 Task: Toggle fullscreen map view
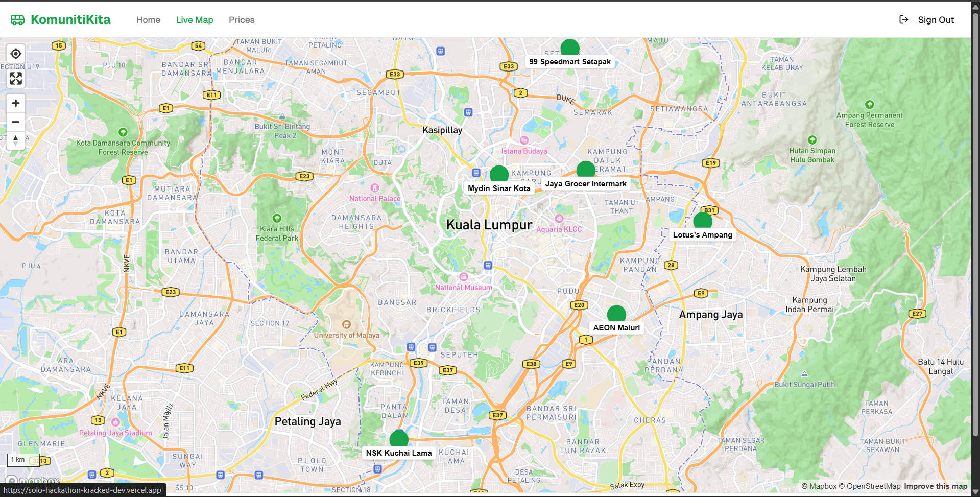click(16, 79)
